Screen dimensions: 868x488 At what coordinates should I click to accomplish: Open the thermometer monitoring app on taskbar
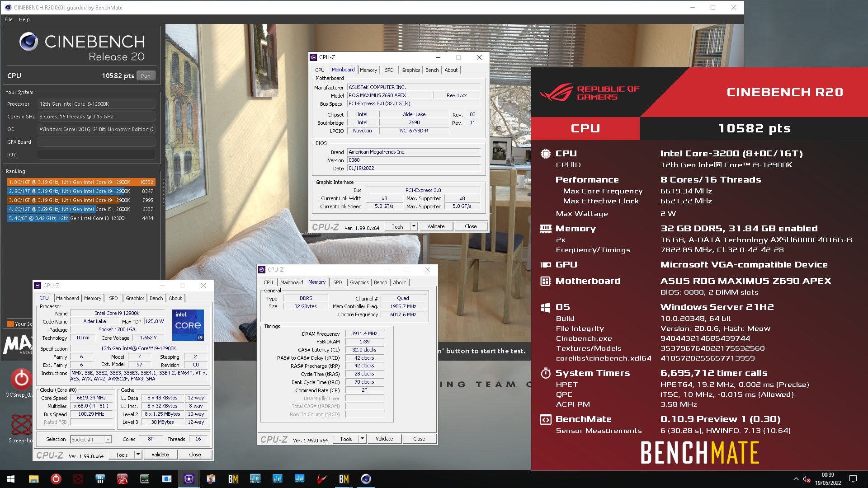click(x=211, y=479)
